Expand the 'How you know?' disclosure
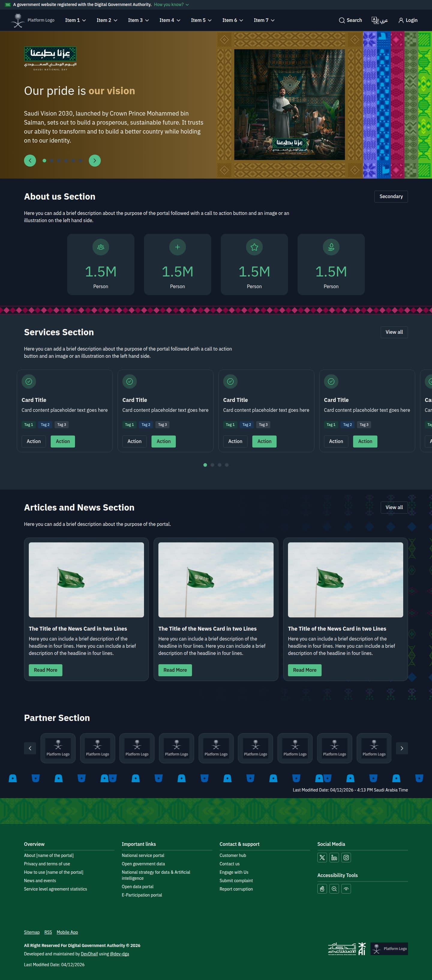The image size is (432, 980). 171,5
